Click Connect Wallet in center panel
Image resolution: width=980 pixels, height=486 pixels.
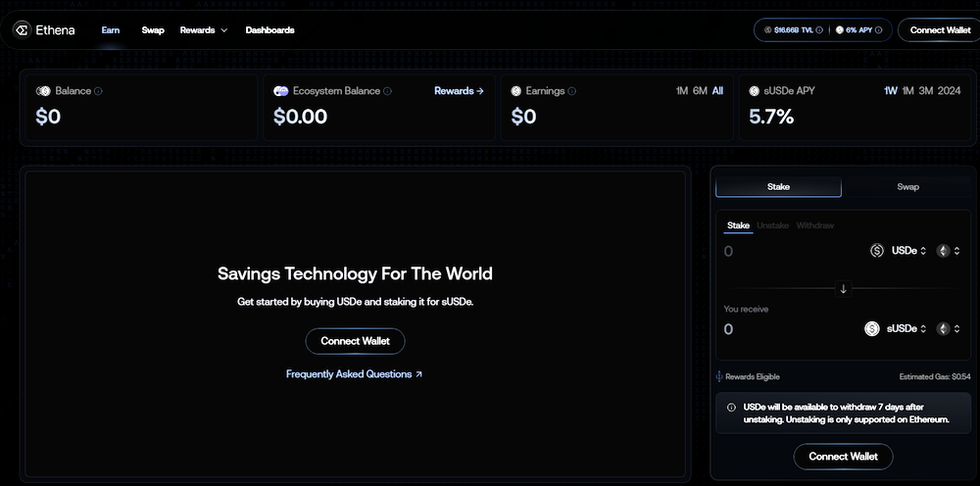(x=355, y=341)
